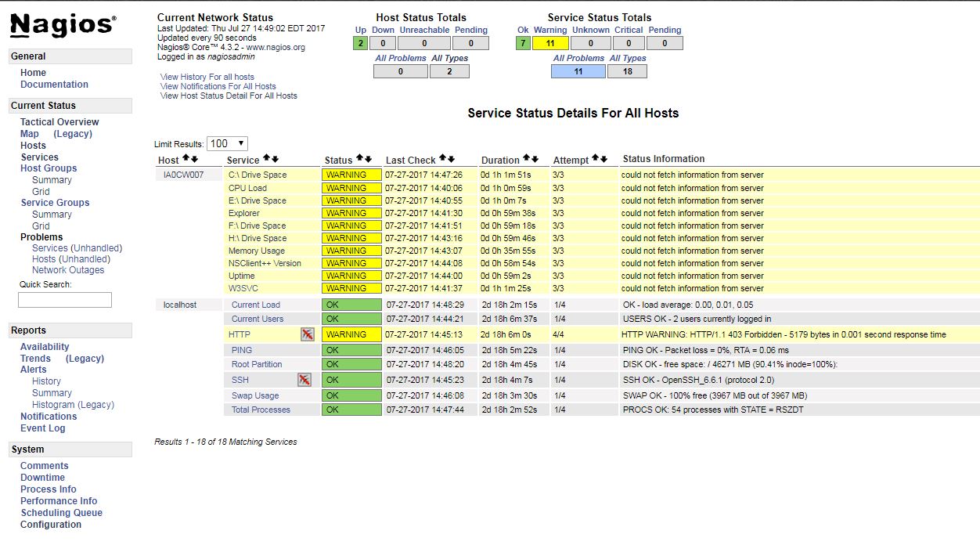Open the Limit Results dropdown
This screenshot has width=980, height=545.
227,143
